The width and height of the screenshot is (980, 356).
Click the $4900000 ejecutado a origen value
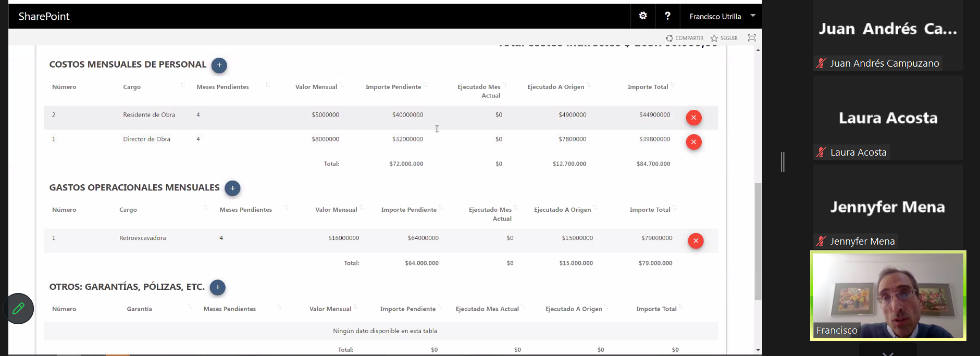[x=573, y=115]
